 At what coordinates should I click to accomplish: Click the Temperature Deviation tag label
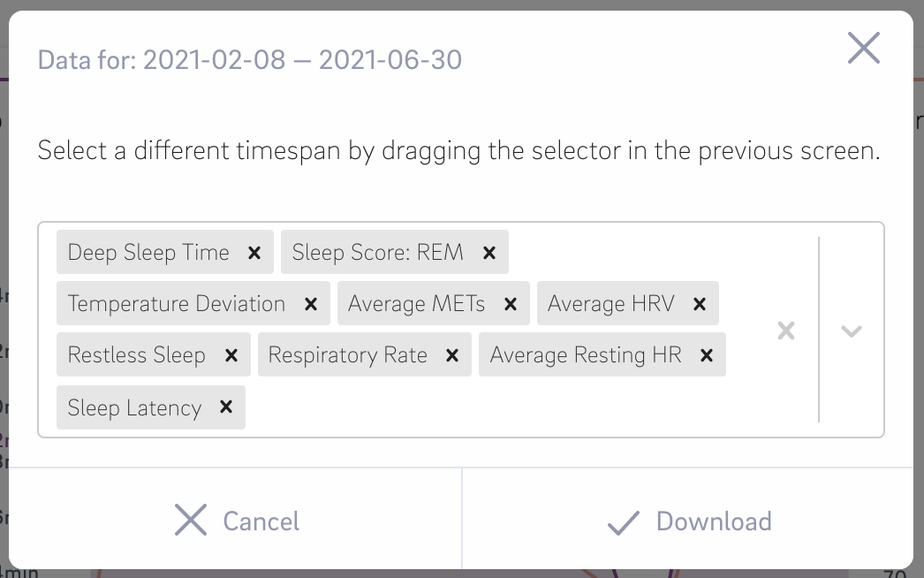click(177, 304)
